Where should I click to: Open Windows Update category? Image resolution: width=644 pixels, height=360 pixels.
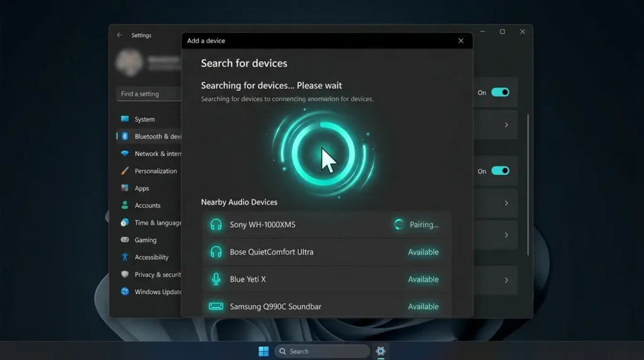[149, 292]
